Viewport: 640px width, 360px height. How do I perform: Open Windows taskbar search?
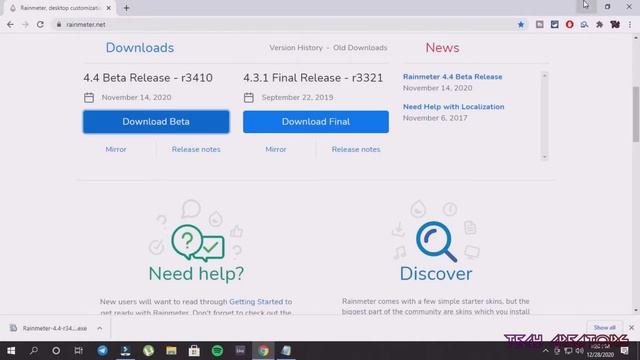coord(34,351)
